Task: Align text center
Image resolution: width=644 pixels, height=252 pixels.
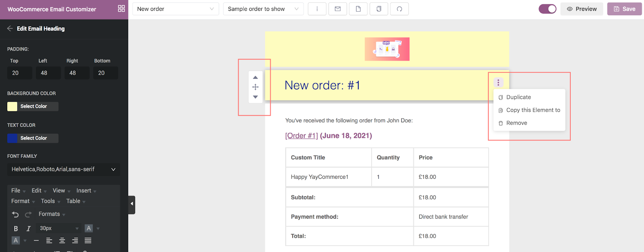Action: coord(62,240)
